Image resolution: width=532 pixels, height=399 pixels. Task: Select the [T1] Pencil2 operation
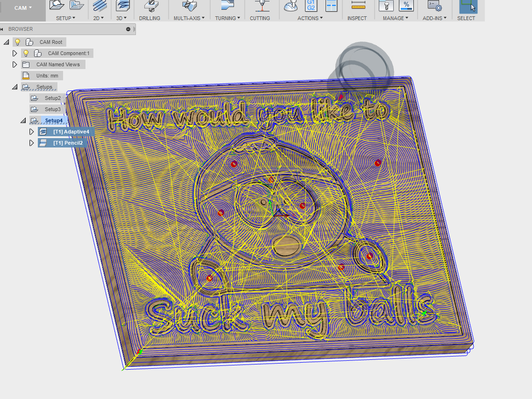(x=68, y=143)
